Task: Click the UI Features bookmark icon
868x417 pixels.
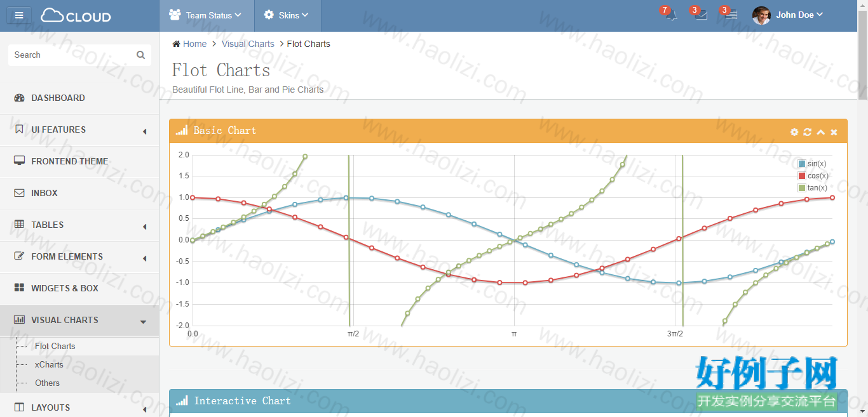Action: 19,129
